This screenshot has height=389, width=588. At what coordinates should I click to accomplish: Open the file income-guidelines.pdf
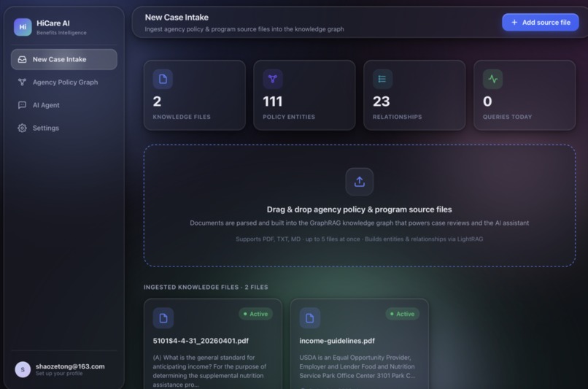(x=337, y=341)
